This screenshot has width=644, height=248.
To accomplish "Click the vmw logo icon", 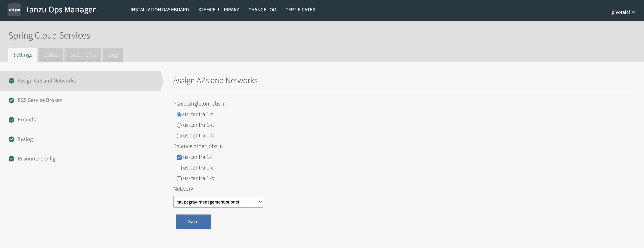I will pyautogui.click(x=14, y=10).
